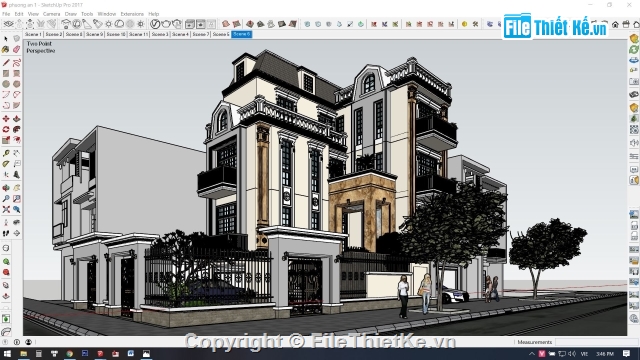
Task: Click the taskbar volume speaker icon
Action: 572,353
